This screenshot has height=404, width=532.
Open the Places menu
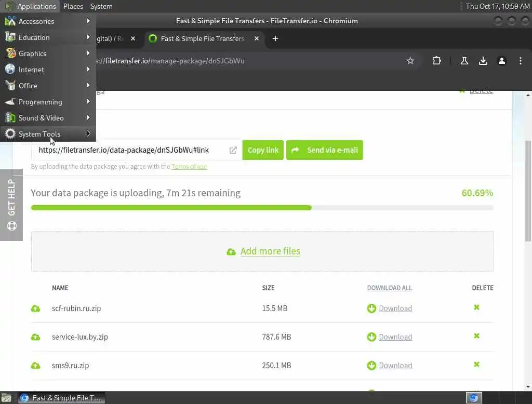click(x=73, y=6)
